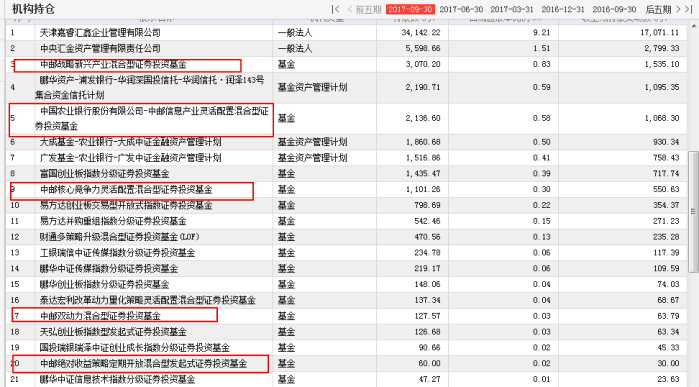
Task: Select 中邮战略新兴产业混合型证券投资基金 row
Action: [113, 64]
